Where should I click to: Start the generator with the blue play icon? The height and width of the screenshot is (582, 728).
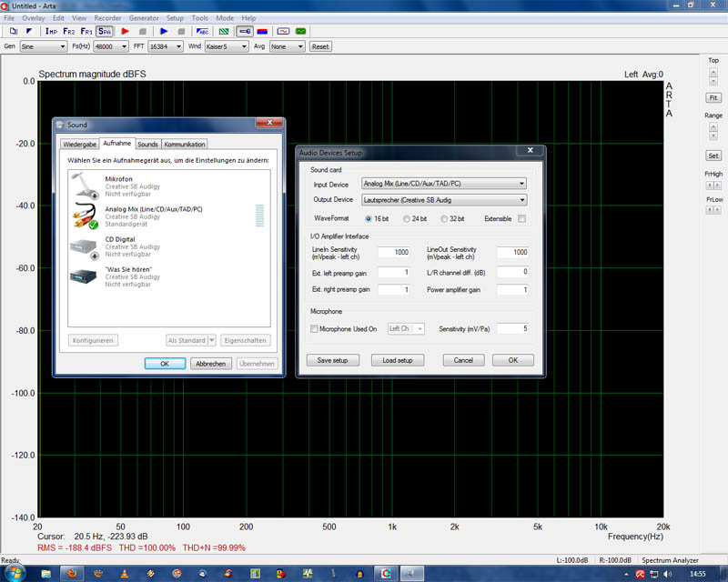tap(165, 31)
